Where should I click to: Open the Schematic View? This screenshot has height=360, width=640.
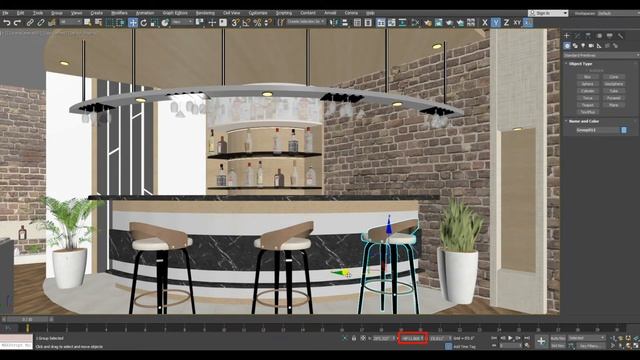pos(402,23)
